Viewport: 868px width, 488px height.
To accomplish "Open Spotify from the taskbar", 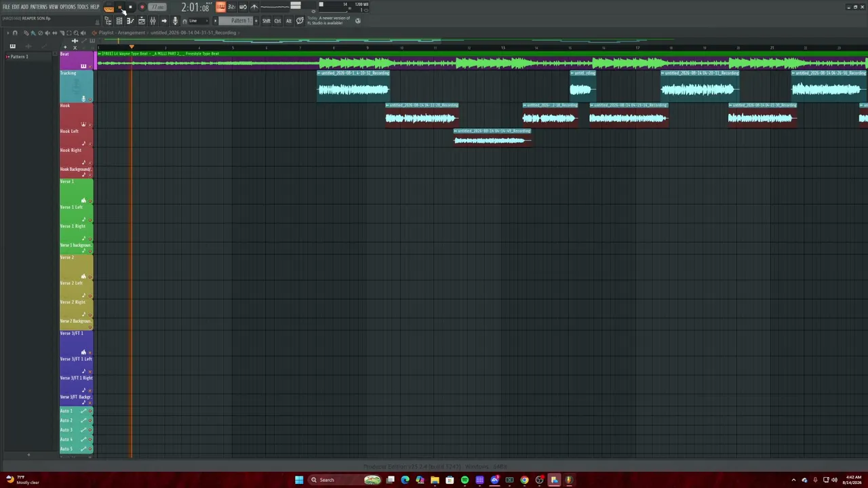I will [465, 480].
